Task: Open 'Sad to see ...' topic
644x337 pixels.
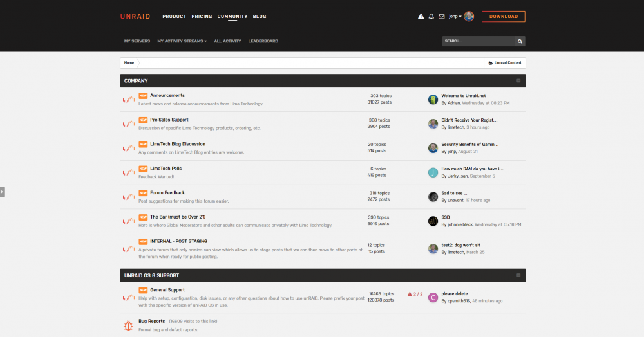Action: pos(454,193)
